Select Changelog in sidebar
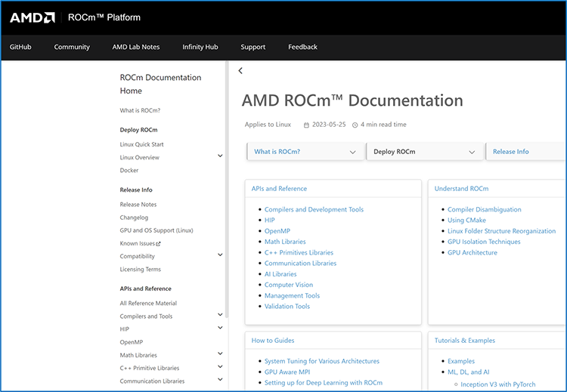The height and width of the screenshot is (392, 567). click(134, 218)
